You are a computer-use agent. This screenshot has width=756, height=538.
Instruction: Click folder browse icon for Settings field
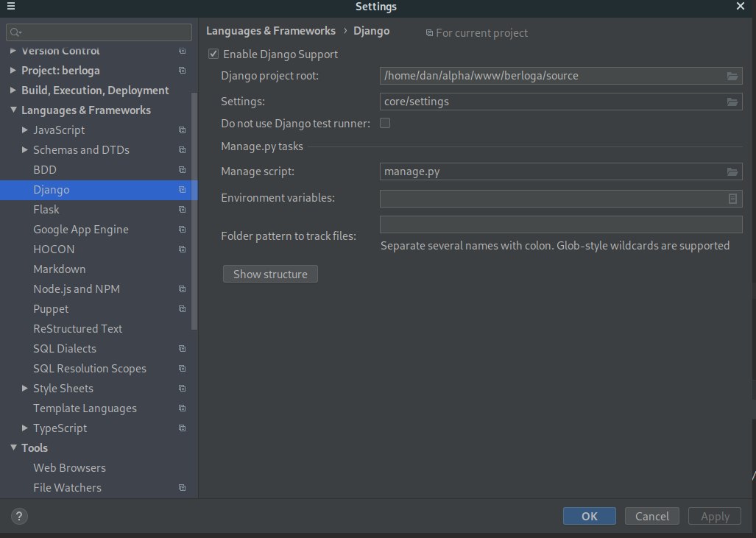click(732, 102)
